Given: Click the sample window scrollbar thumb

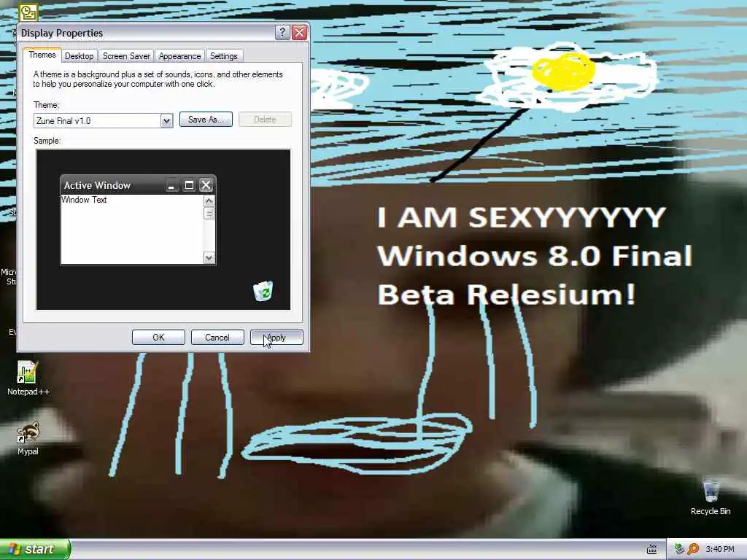Looking at the screenshot, I should 209,214.
